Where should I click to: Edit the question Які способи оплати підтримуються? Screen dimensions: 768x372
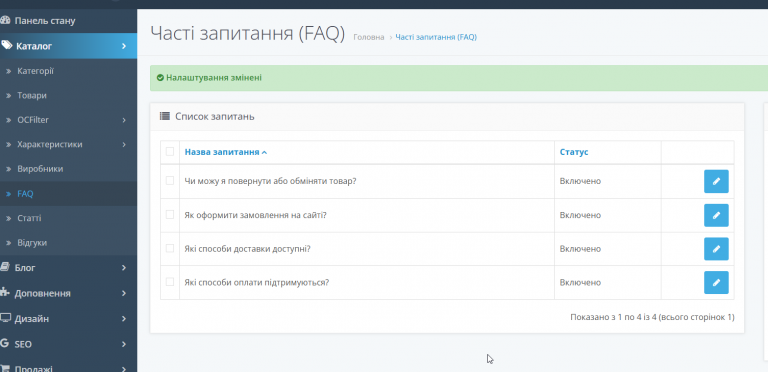pos(716,282)
